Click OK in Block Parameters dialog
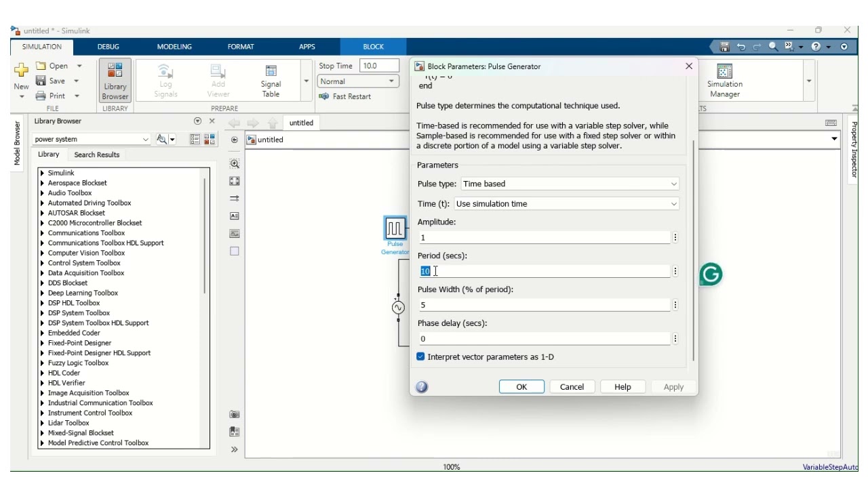 (x=521, y=387)
